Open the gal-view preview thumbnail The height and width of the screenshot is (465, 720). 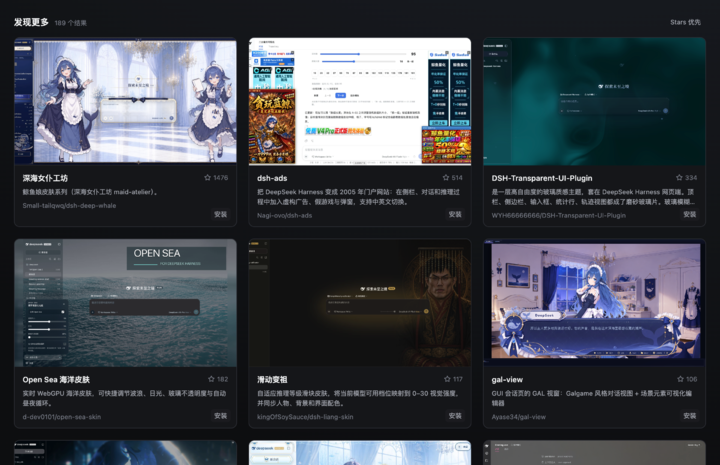coord(594,303)
